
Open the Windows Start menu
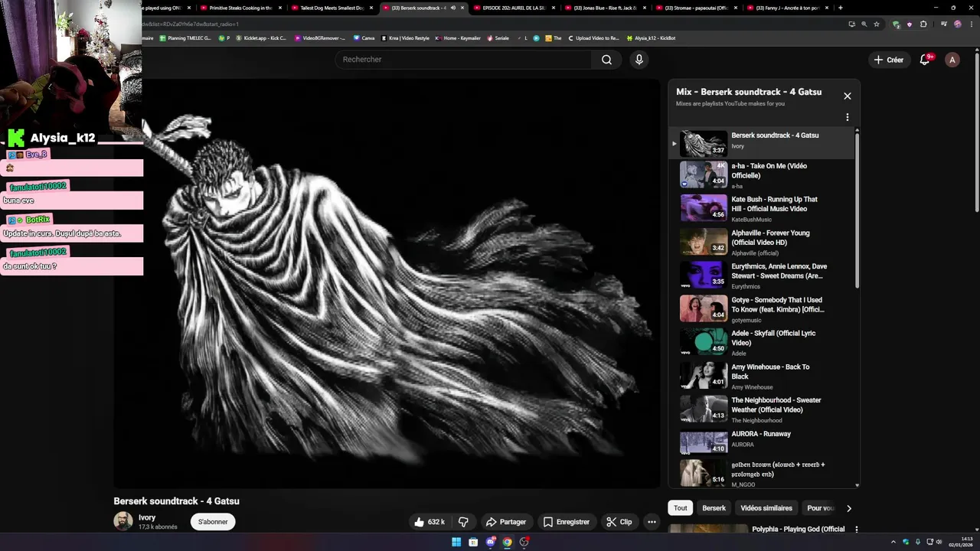click(x=456, y=543)
